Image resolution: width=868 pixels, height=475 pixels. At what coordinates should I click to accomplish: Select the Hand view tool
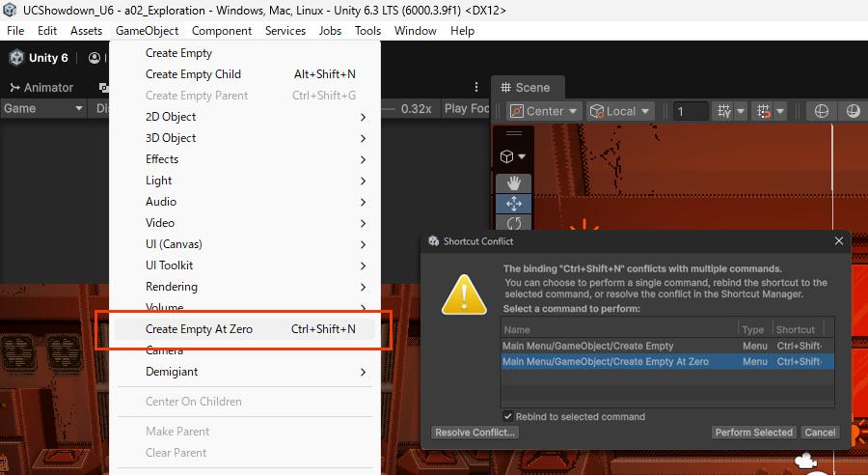click(x=513, y=182)
